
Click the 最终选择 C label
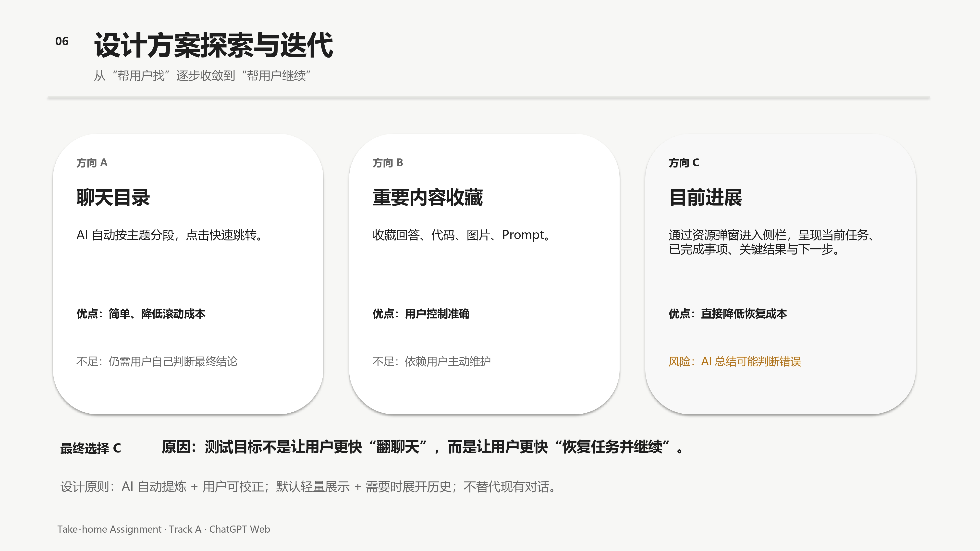[91, 448]
